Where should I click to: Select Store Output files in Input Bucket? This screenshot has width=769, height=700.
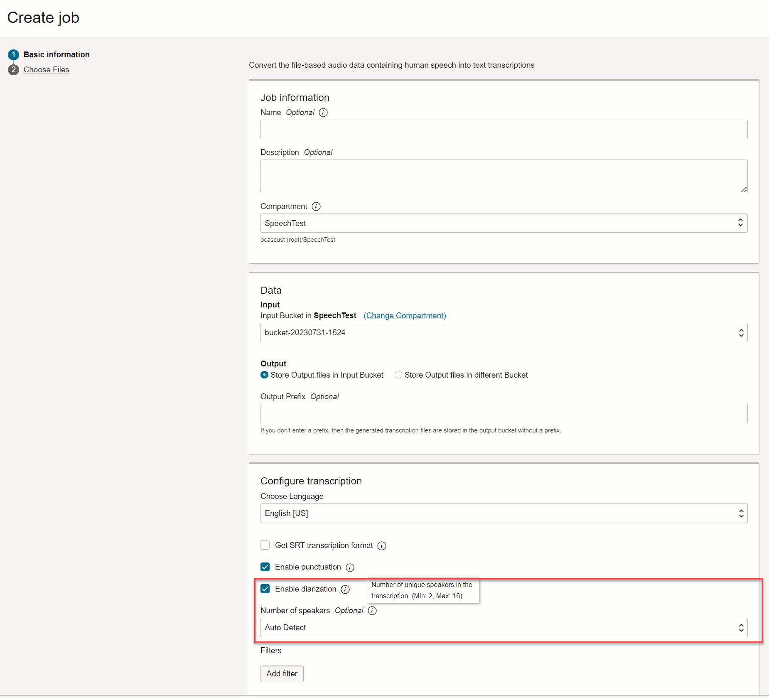coord(264,375)
